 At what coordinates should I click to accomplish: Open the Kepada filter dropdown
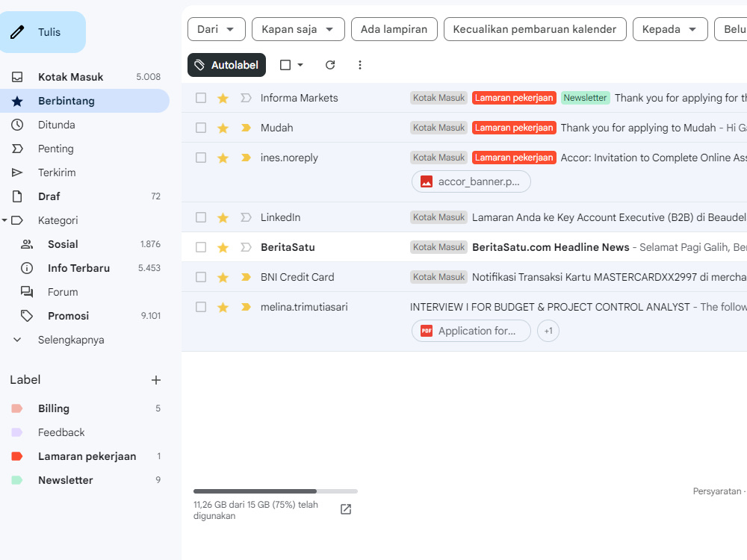tap(670, 29)
